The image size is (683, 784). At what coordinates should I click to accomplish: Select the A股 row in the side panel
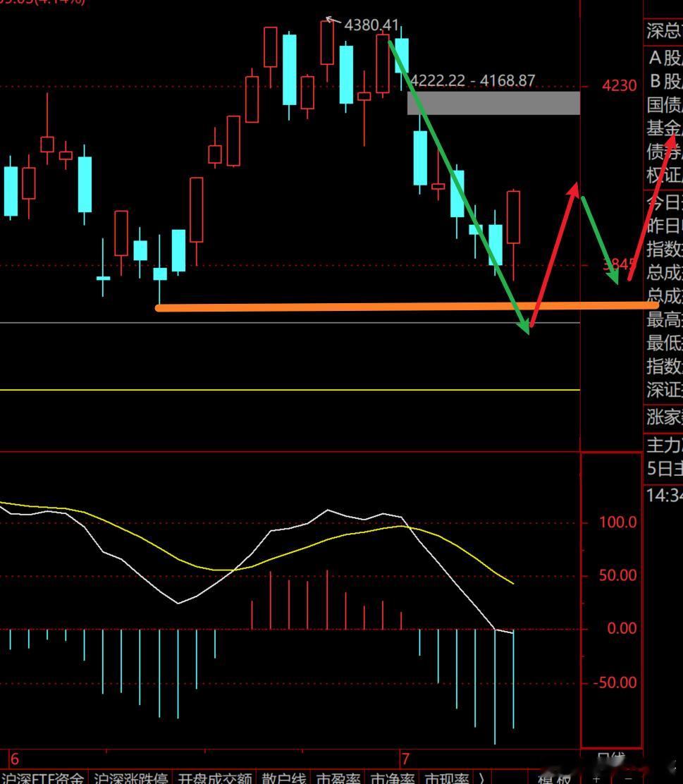[665, 58]
